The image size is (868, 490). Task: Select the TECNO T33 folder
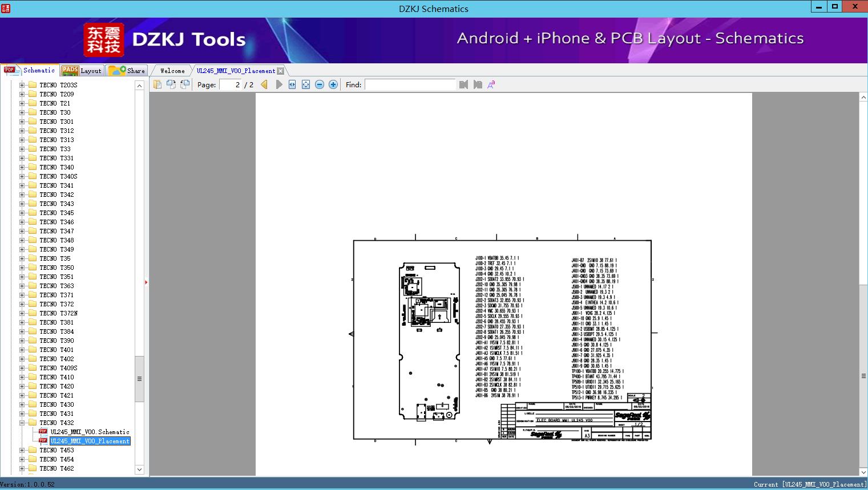[55, 149]
